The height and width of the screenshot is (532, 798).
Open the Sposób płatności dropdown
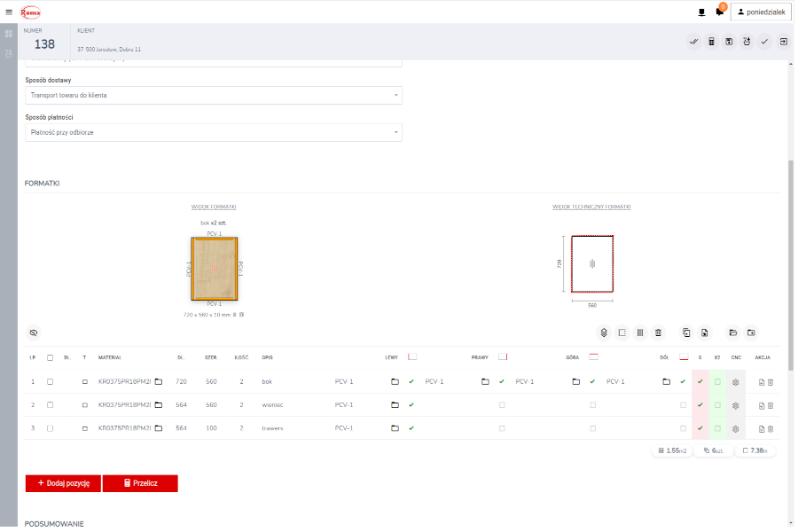coord(213,132)
